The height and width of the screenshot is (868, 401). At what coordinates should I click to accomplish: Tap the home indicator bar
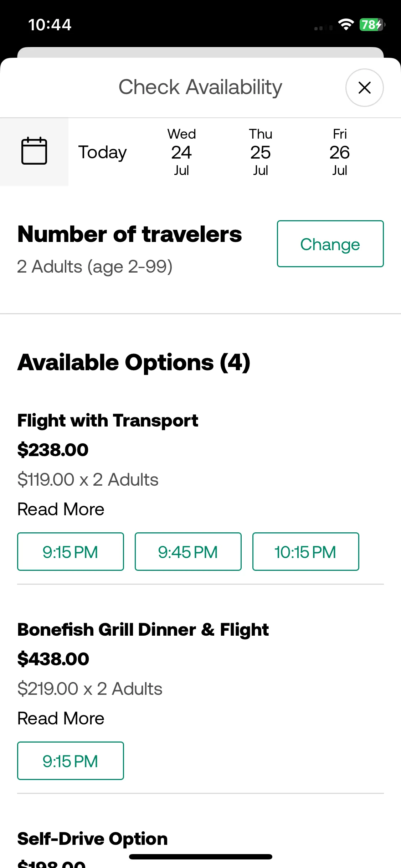[x=201, y=857]
